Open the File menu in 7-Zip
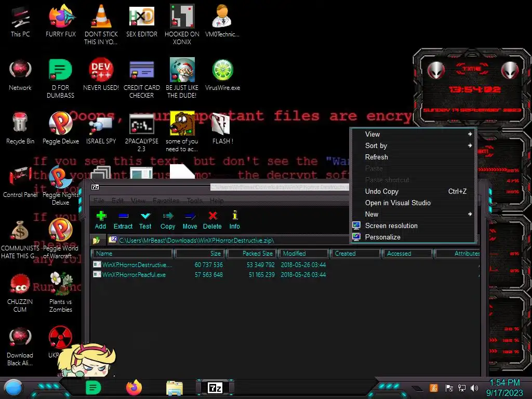This screenshot has width=532, height=399. point(99,201)
